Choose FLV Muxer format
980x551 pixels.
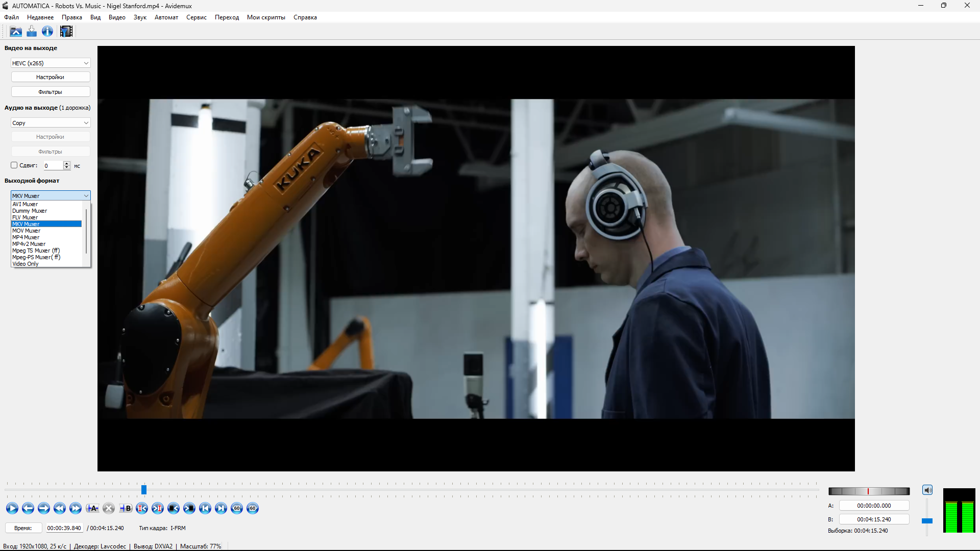[x=46, y=217]
